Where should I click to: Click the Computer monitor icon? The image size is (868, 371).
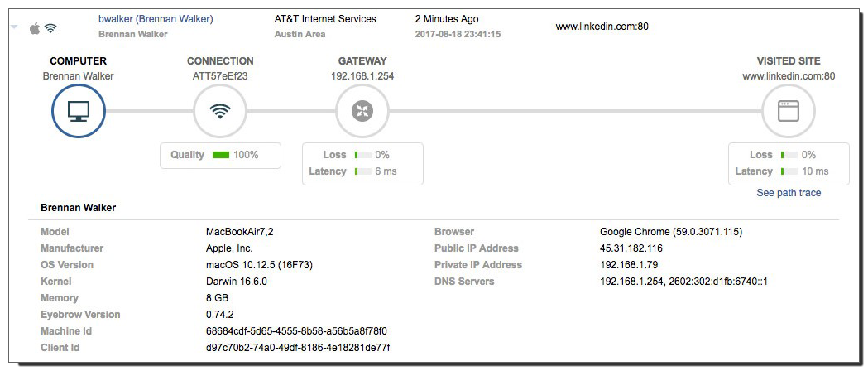[78, 111]
